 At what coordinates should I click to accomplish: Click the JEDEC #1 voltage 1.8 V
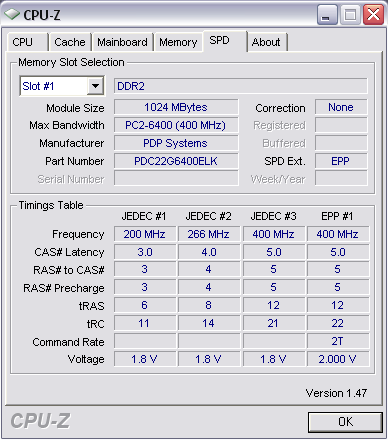click(x=145, y=359)
